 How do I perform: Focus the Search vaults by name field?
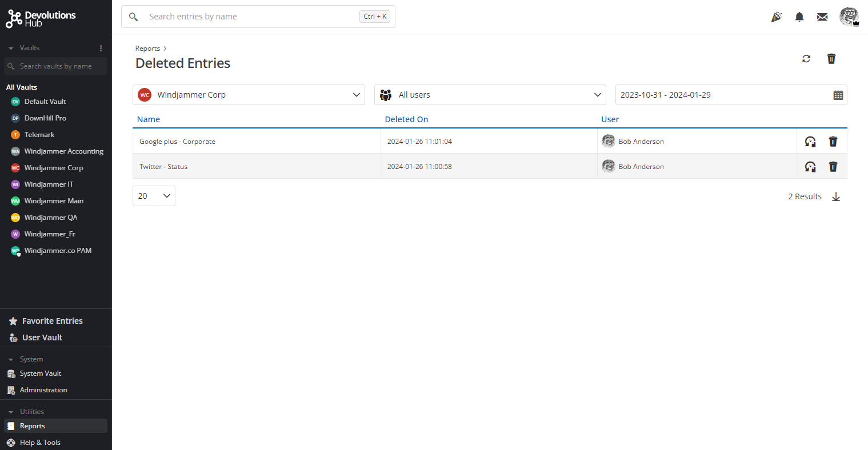[x=55, y=66]
